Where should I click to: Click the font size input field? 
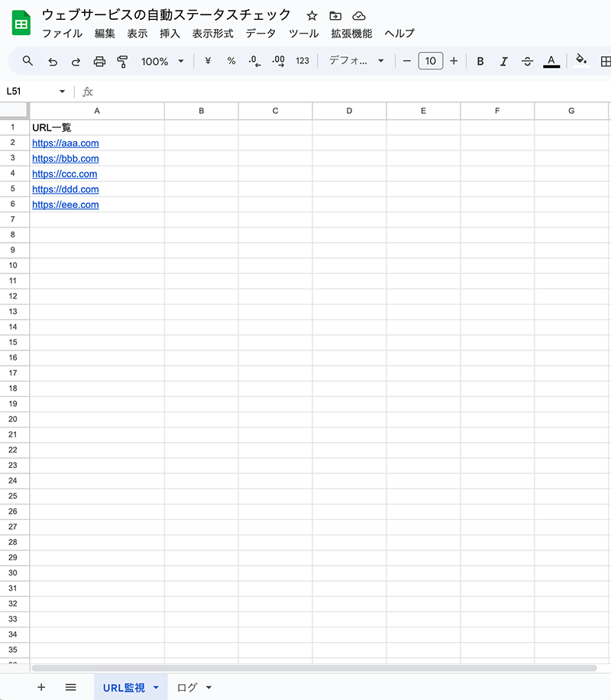(x=431, y=61)
